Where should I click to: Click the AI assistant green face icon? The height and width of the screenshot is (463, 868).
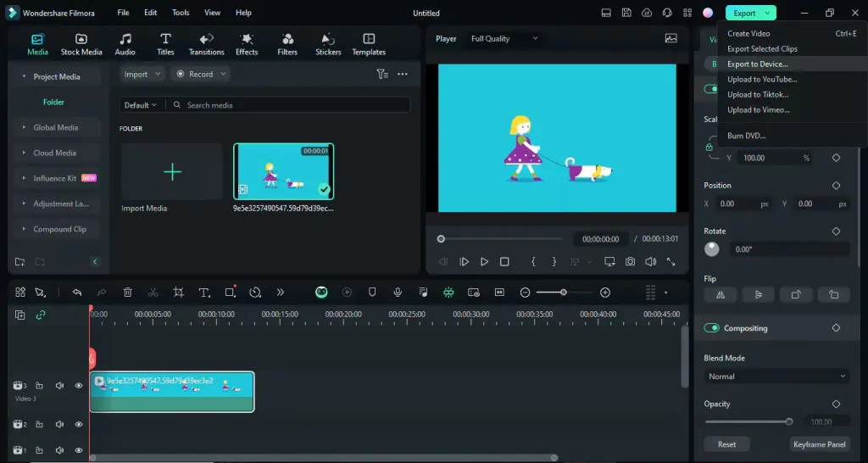coord(321,293)
